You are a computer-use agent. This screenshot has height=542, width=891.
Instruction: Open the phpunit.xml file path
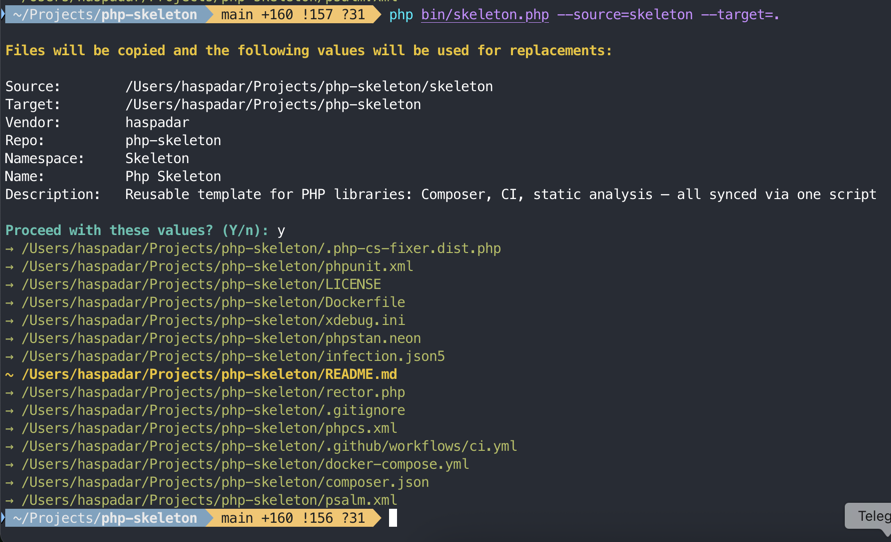[x=217, y=267]
